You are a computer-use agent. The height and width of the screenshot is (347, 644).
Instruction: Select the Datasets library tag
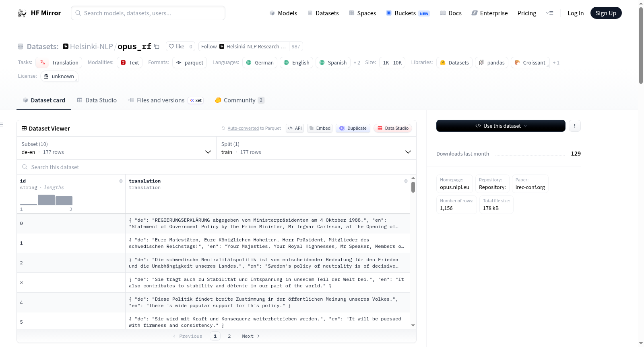[x=454, y=62]
